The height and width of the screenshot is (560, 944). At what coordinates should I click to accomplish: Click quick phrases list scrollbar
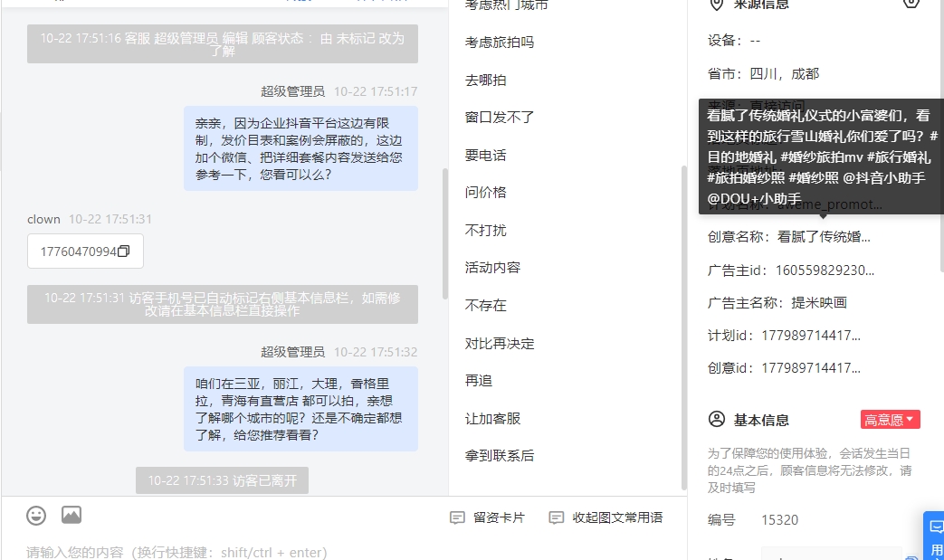coord(683,327)
